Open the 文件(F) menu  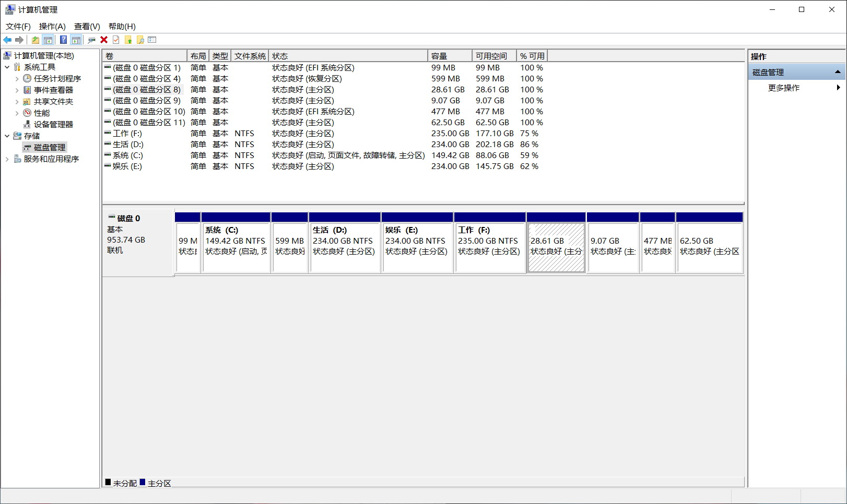point(18,26)
